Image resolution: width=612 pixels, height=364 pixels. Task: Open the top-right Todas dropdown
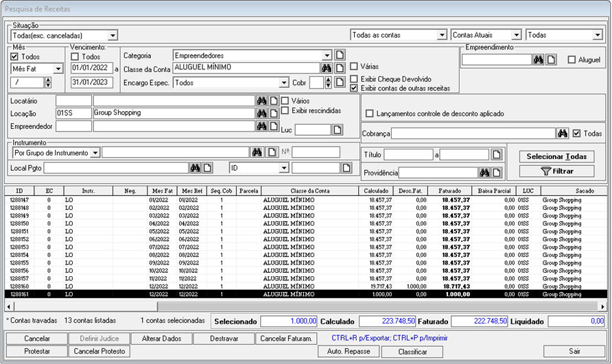tap(598, 35)
